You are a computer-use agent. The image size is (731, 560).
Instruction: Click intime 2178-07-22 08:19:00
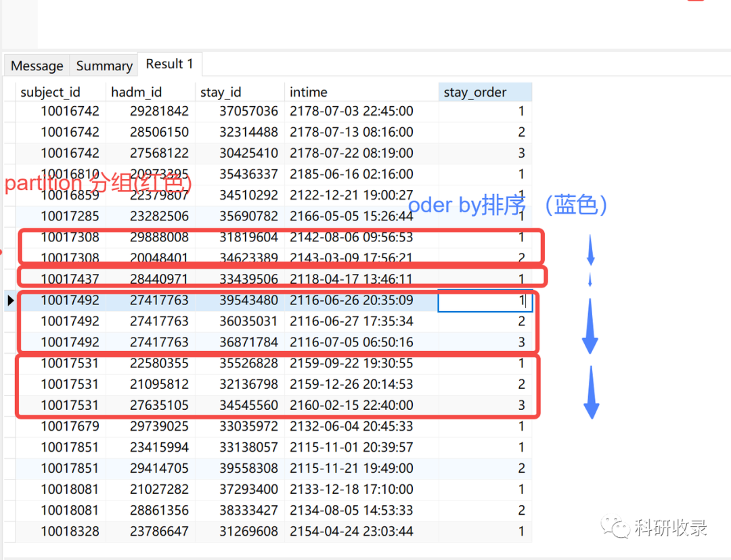361,154
